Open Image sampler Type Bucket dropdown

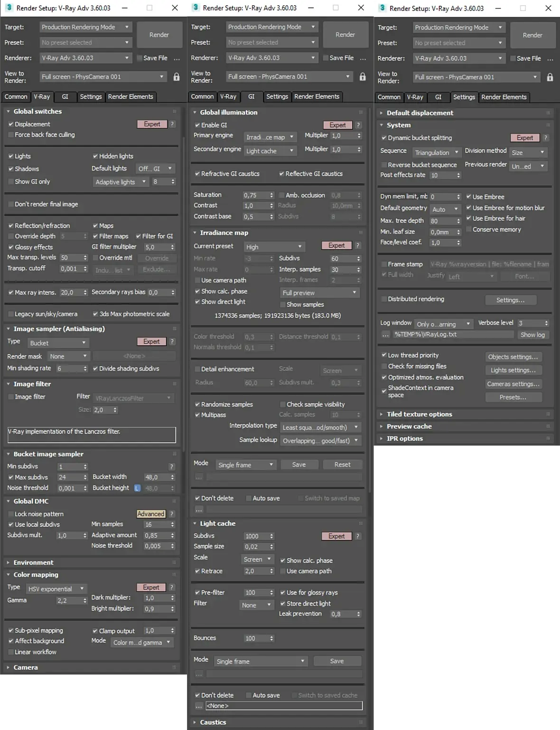coord(58,343)
